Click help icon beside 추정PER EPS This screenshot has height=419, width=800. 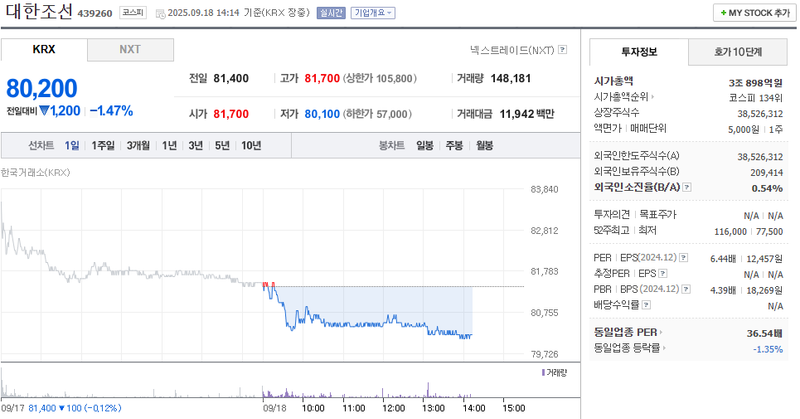663,274
